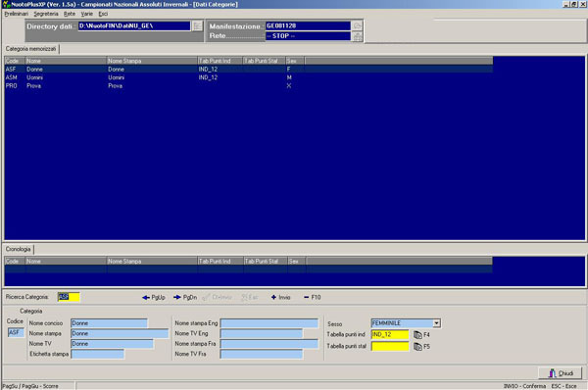Screen dimensions: 588x390
Task: Click the empty first row of Cronologia table
Action: [249, 269]
